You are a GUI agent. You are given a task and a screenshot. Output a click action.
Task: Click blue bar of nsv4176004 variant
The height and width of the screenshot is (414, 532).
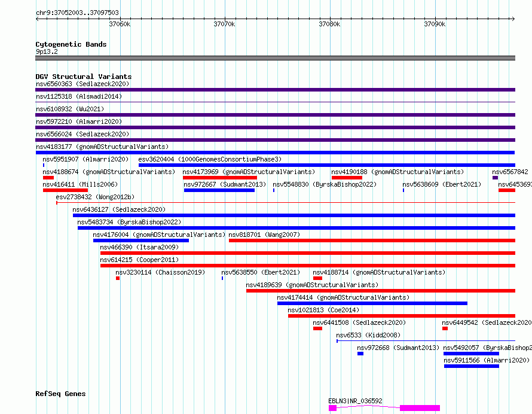[141, 241]
